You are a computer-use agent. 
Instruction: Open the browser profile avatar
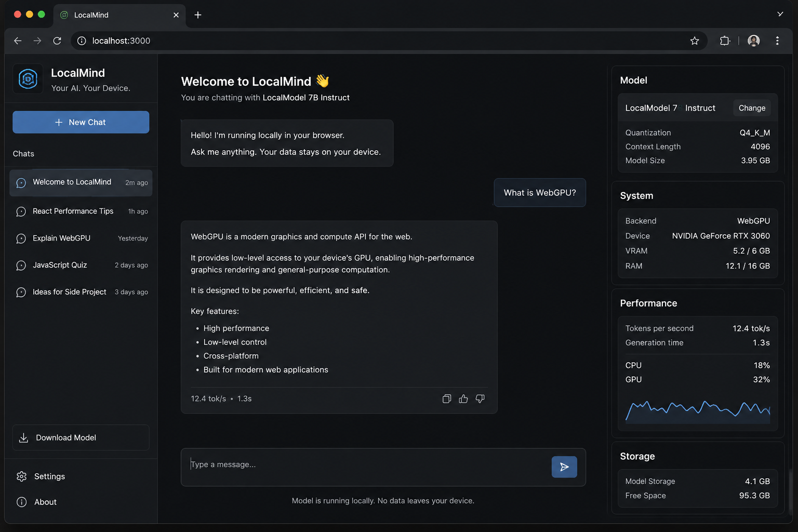[x=754, y=41]
